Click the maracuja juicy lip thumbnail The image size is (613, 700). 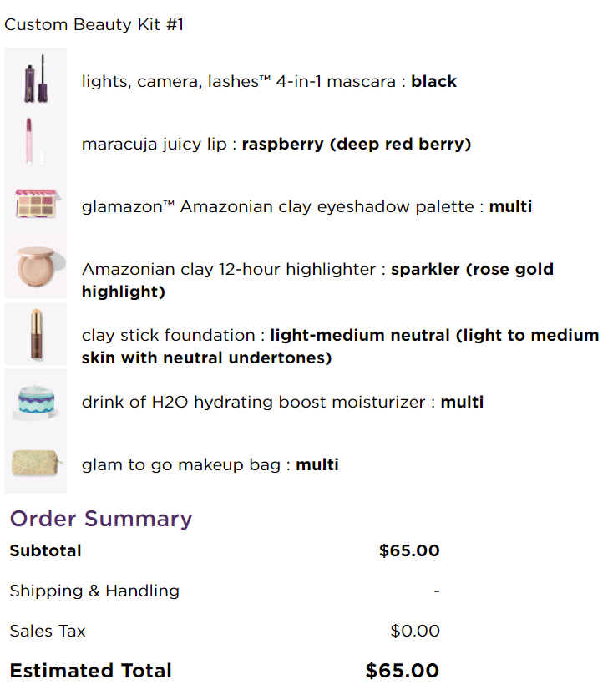pyautogui.click(x=35, y=142)
